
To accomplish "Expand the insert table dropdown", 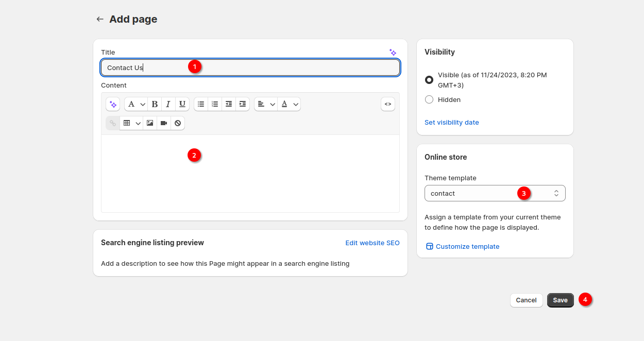I will tap(131, 123).
